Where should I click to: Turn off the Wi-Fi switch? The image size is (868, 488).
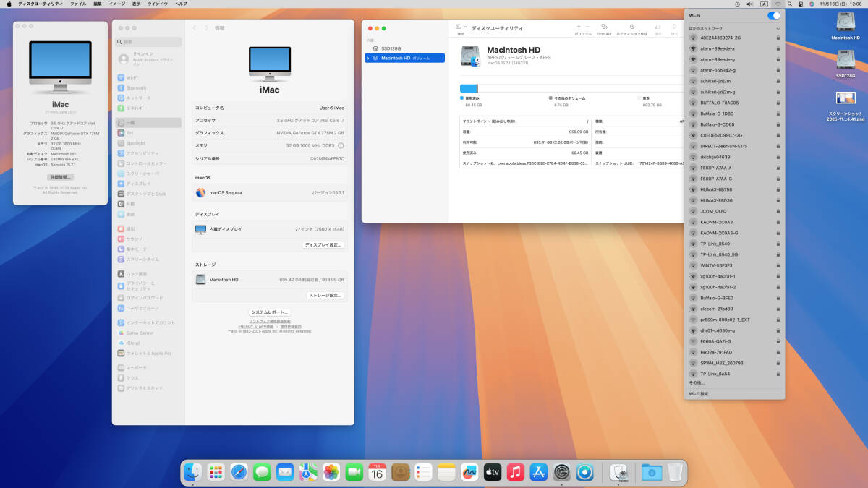(x=774, y=15)
